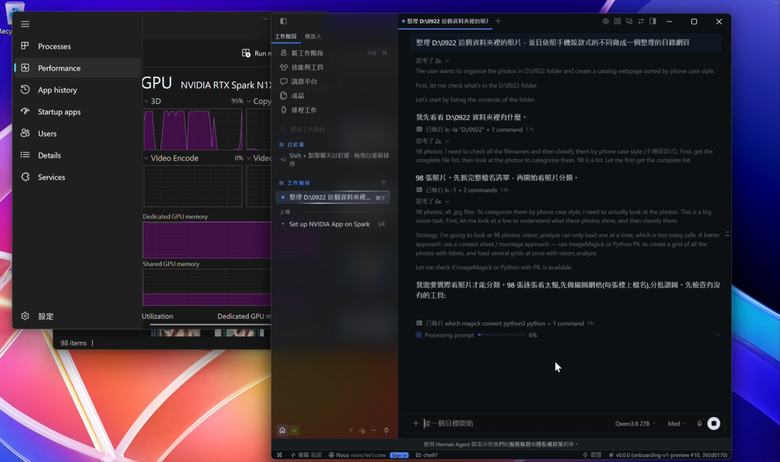Add a new chat tab with plus
The height and width of the screenshot is (462, 780).
[498, 21]
